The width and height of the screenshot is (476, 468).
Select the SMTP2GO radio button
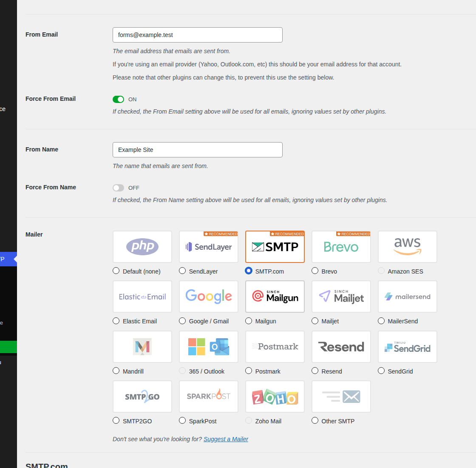click(116, 421)
